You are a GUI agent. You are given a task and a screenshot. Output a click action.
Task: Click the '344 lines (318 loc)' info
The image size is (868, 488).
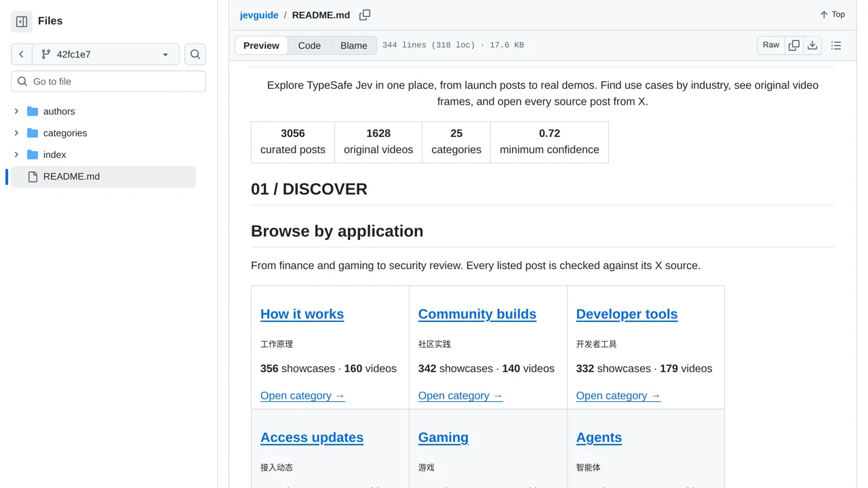click(429, 45)
